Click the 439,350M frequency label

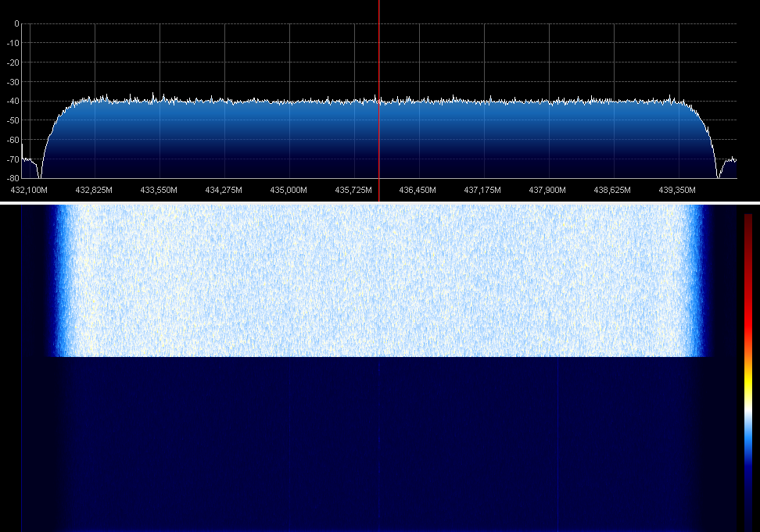pos(678,191)
